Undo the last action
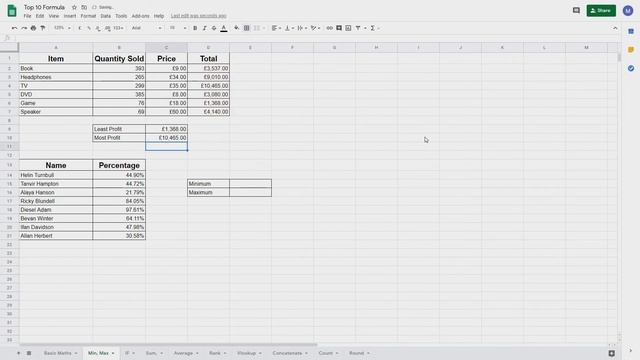Image resolution: width=640 pixels, height=360 pixels. click(x=15, y=28)
